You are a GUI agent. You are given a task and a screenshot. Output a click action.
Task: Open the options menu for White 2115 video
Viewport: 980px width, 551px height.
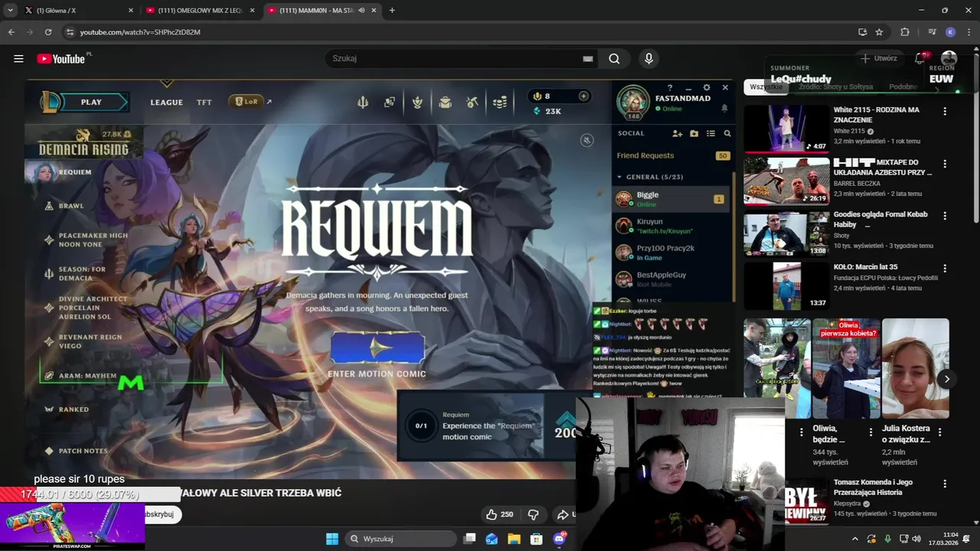(x=945, y=111)
